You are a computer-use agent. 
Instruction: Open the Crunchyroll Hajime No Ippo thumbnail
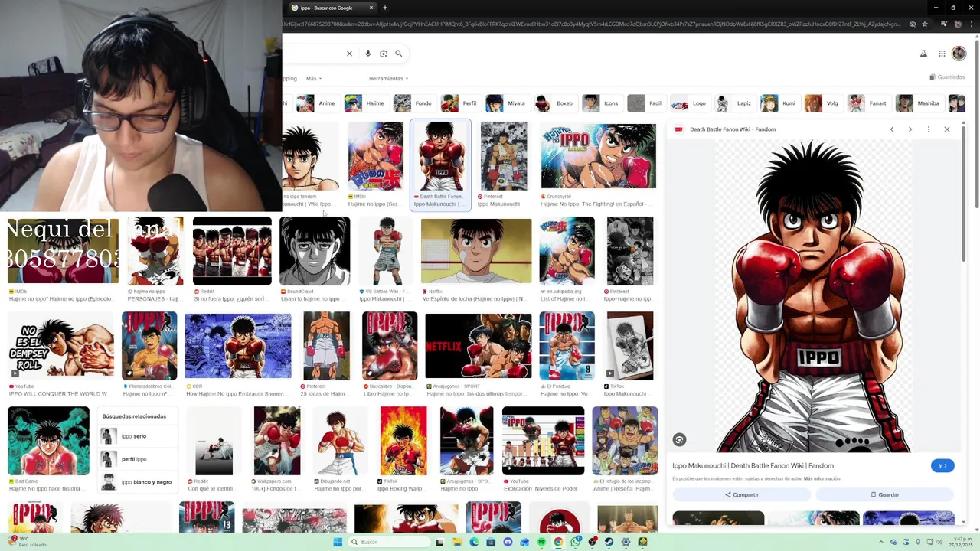(598, 156)
